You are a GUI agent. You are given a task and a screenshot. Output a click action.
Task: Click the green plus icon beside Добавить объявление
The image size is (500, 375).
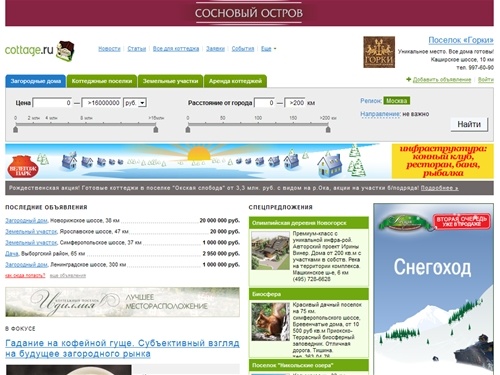(x=408, y=79)
